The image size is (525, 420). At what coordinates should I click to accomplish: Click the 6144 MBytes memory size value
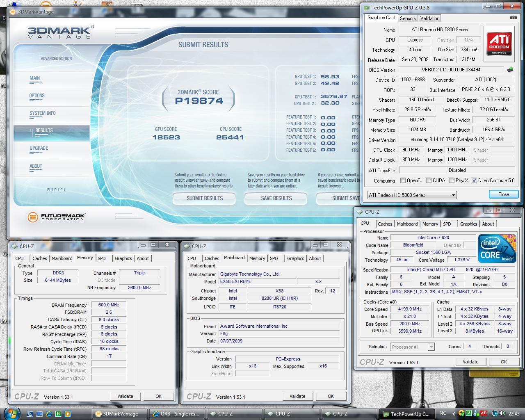coord(58,280)
